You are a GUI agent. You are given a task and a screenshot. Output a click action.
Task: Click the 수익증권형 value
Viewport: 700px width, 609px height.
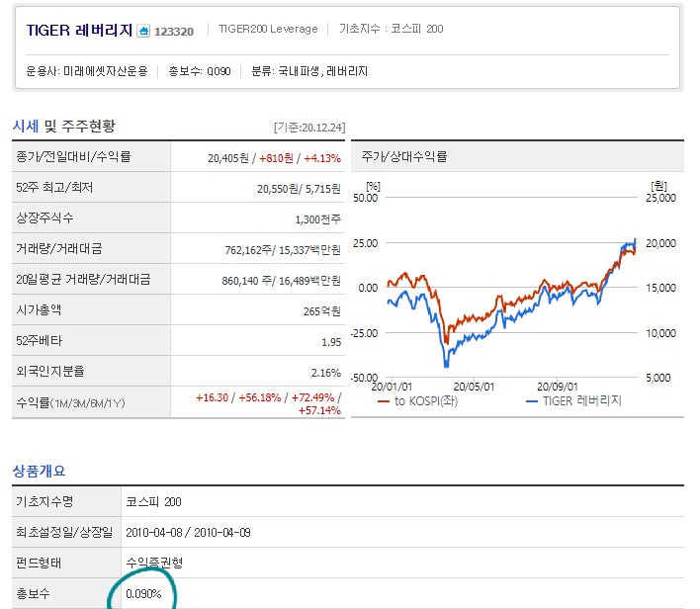(154, 563)
